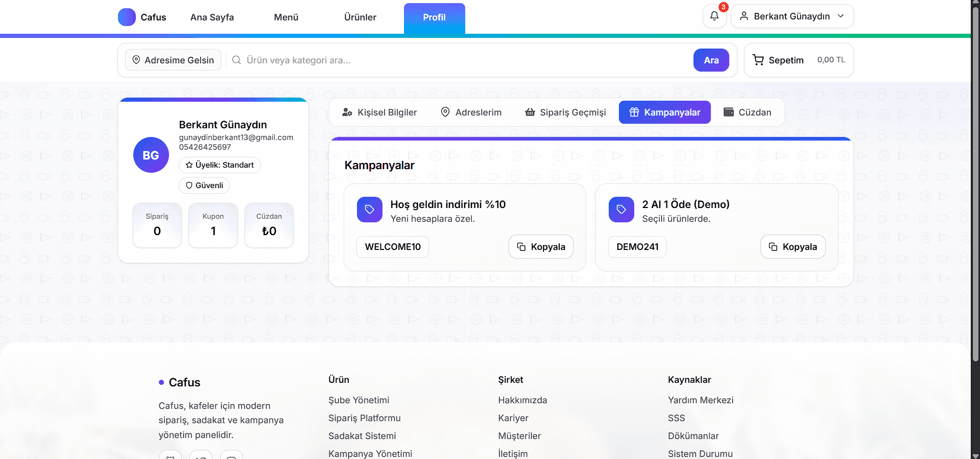Click the page vertical scrollbar thumb
980x459 pixels.
point(975,184)
